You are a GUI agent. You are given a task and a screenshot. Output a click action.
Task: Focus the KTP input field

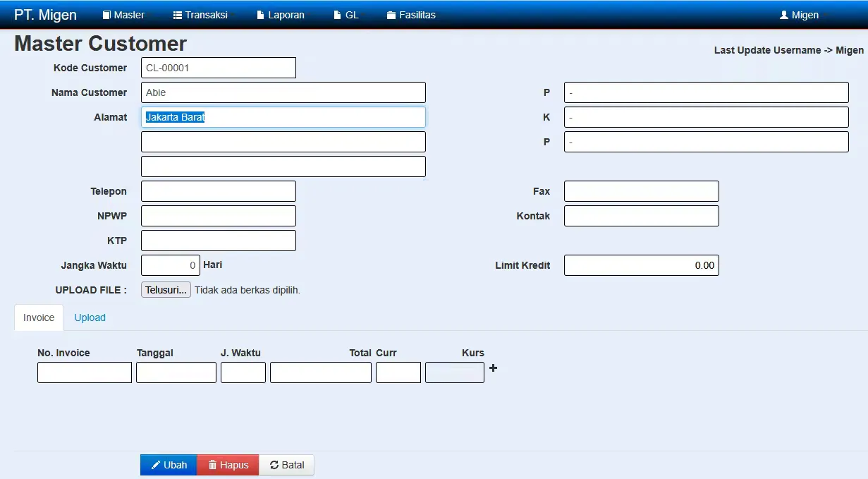[x=219, y=241]
